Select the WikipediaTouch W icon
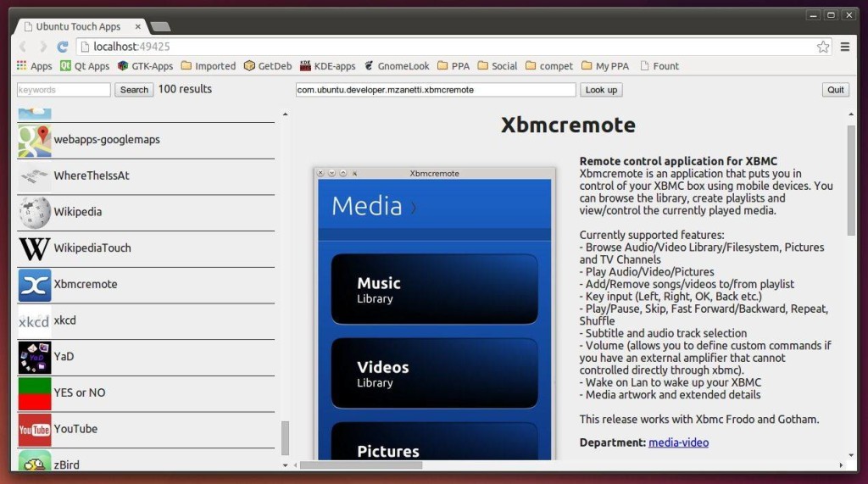This screenshot has width=868, height=484. point(34,249)
